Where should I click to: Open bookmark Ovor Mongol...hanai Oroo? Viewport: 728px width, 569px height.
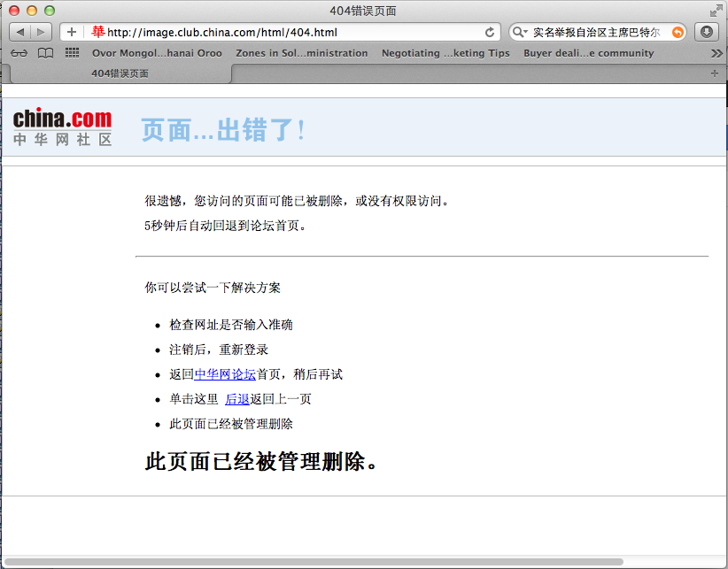(157, 53)
